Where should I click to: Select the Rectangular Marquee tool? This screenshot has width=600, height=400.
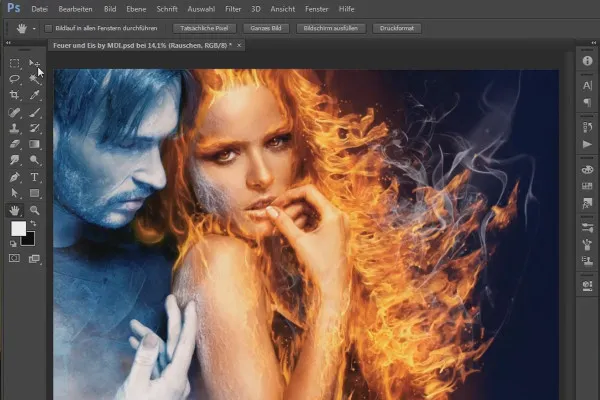pos(15,63)
